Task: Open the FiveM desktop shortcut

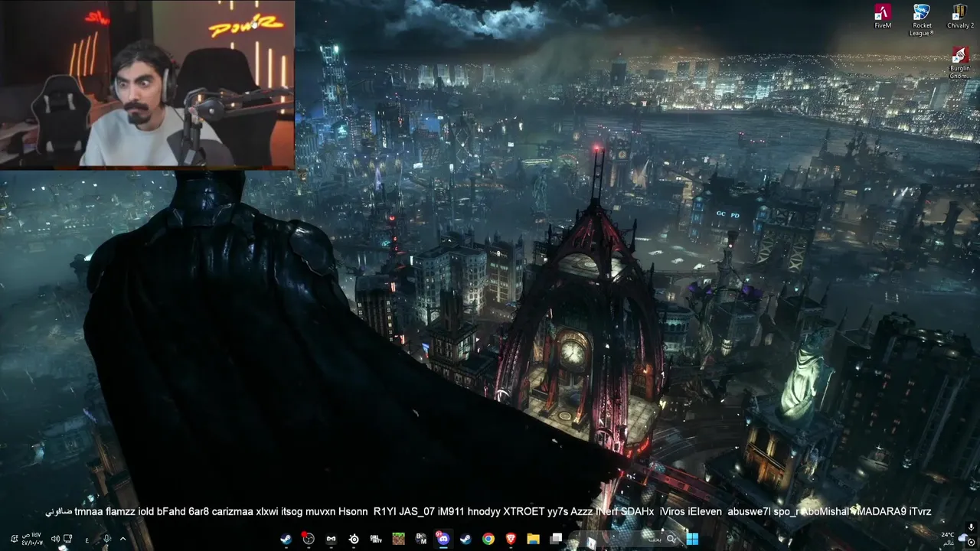Action: (883, 16)
